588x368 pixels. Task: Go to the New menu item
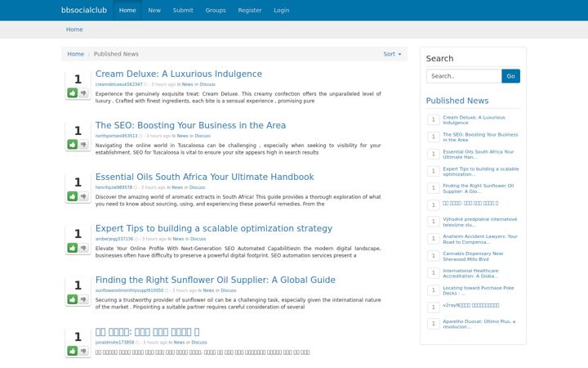[154, 10]
